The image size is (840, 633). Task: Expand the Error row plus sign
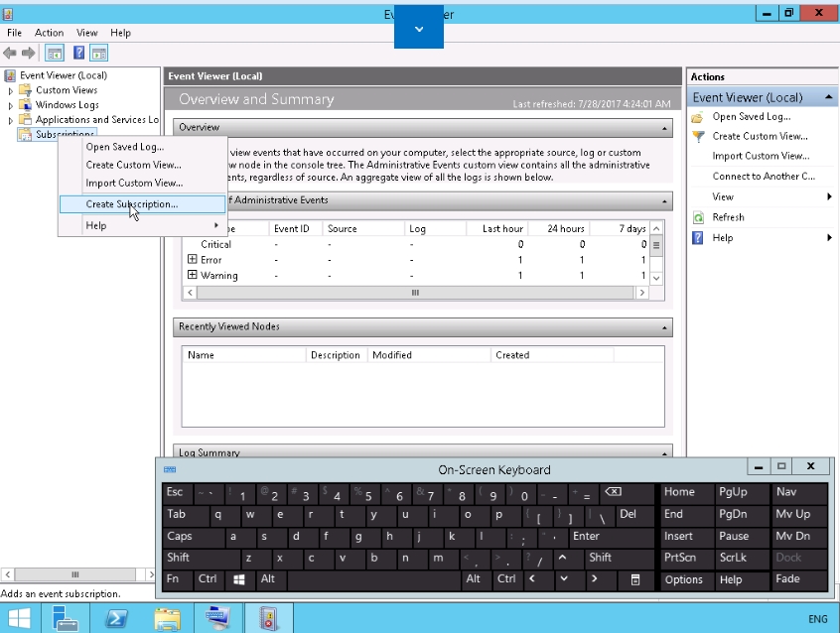(193, 259)
